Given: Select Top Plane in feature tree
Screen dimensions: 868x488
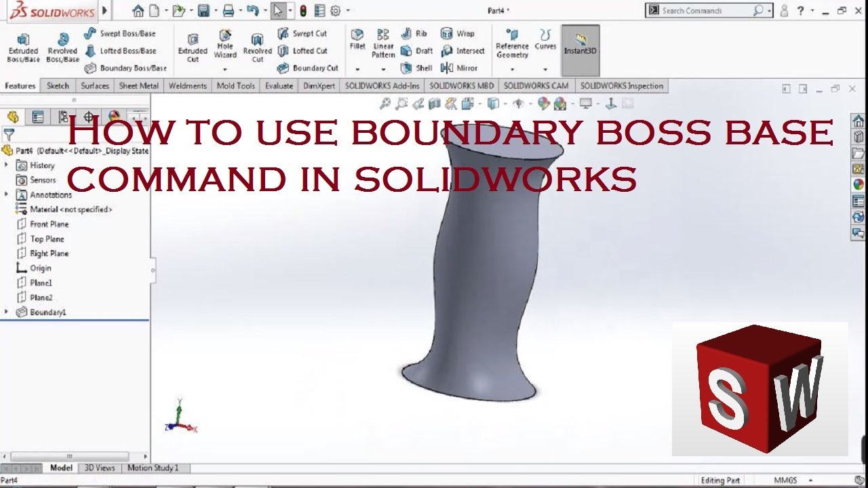Looking at the screenshot, I should pos(40,239).
